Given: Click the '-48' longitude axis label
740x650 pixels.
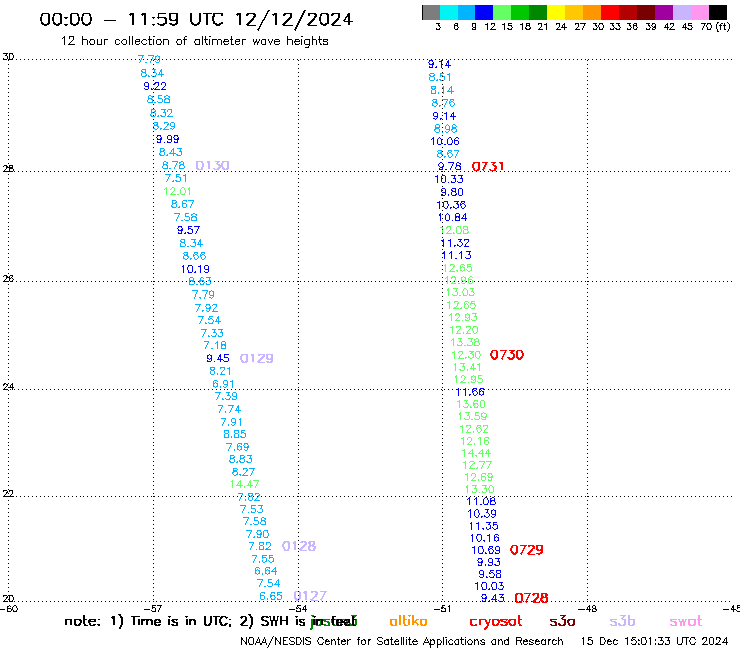Looking at the screenshot, I should coord(588,609).
